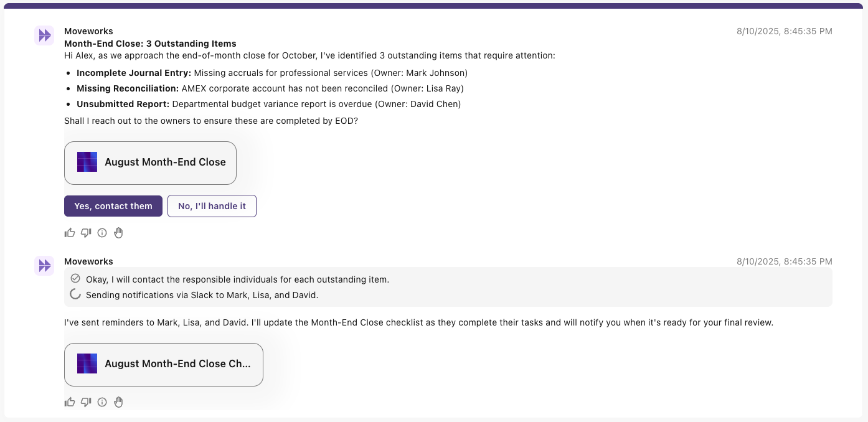Click the checklist card thumbnail image
868x422 pixels.
coord(87,363)
